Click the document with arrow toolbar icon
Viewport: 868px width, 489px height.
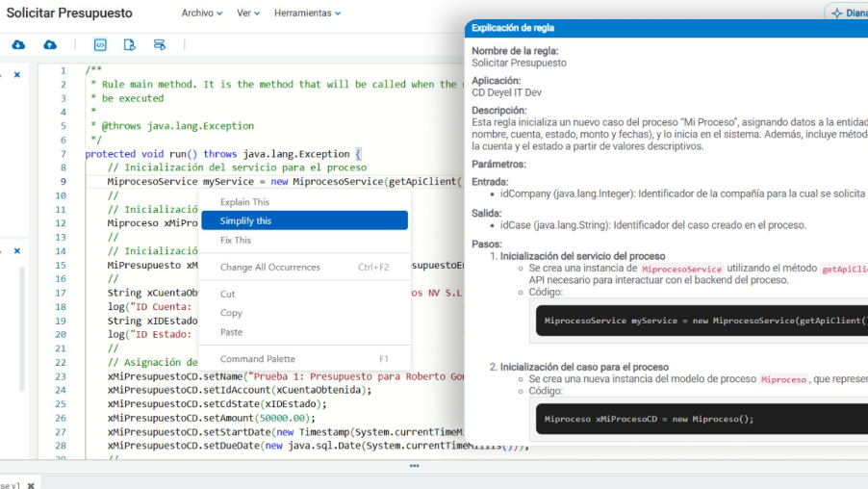point(130,45)
